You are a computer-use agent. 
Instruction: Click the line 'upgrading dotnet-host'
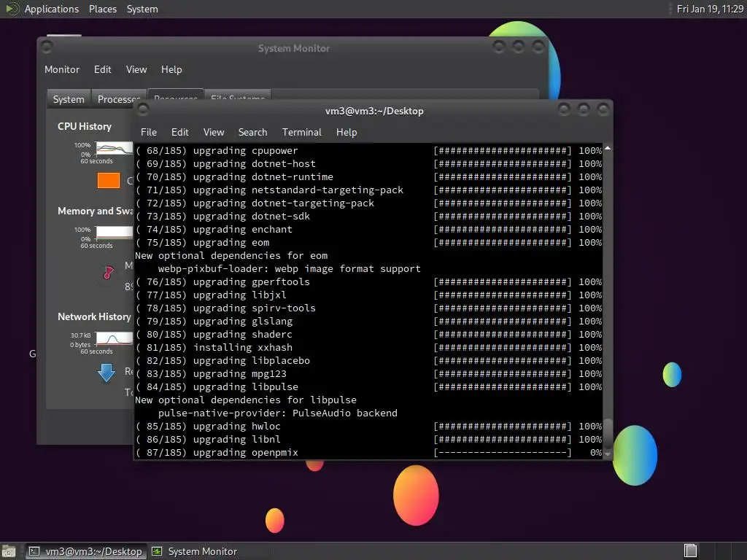coord(368,164)
